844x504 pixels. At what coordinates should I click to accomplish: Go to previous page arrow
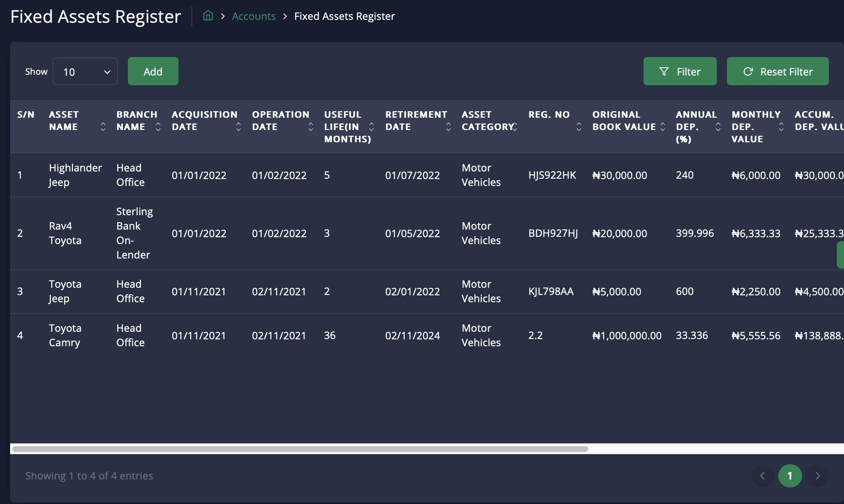(762, 476)
